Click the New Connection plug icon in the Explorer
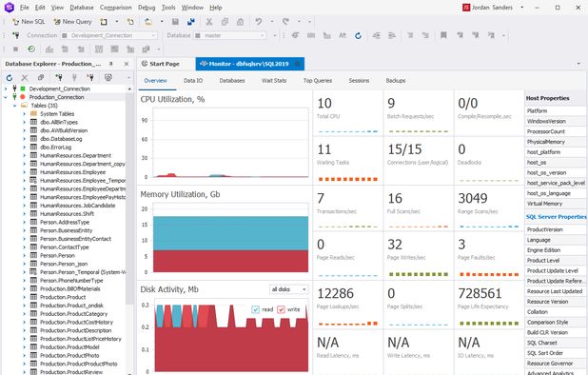This screenshot has width=588, height=375. (58, 78)
